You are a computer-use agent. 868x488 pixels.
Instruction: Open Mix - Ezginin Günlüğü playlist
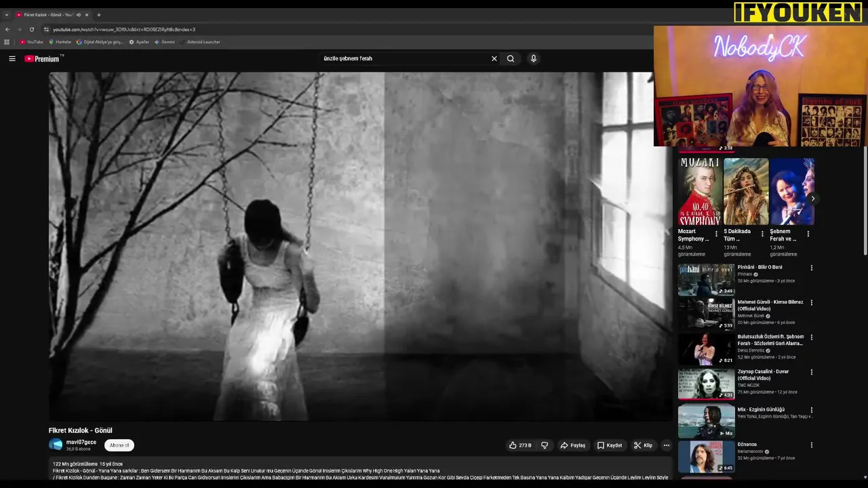click(761, 409)
